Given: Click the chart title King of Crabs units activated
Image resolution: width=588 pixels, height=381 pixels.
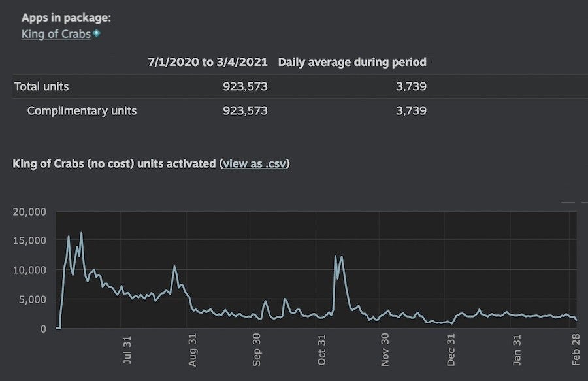Looking at the screenshot, I should click(114, 164).
